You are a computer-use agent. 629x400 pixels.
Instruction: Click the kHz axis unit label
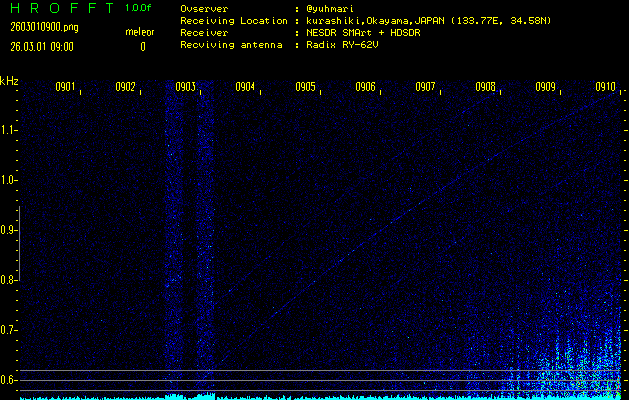tap(9, 81)
